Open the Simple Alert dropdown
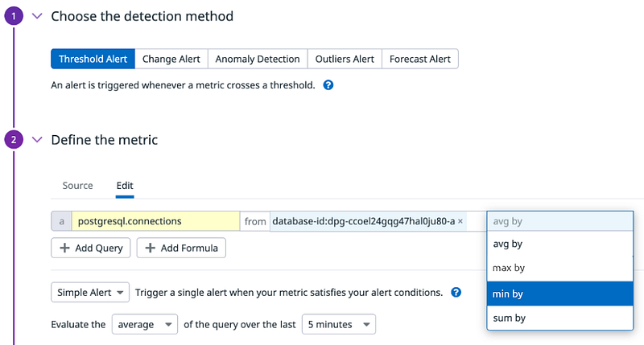Viewport: 644px width, 345px height. (x=90, y=293)
